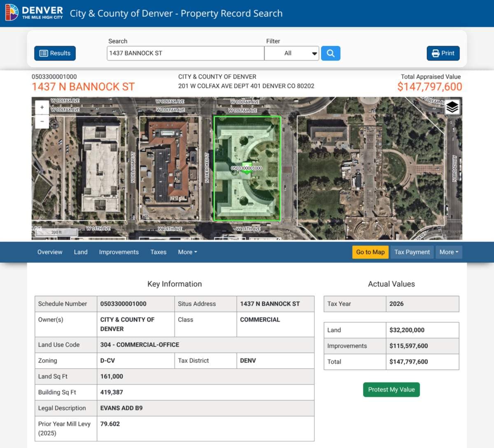
Task: Zoom out the map with minus button
Action: pos(42,121)
